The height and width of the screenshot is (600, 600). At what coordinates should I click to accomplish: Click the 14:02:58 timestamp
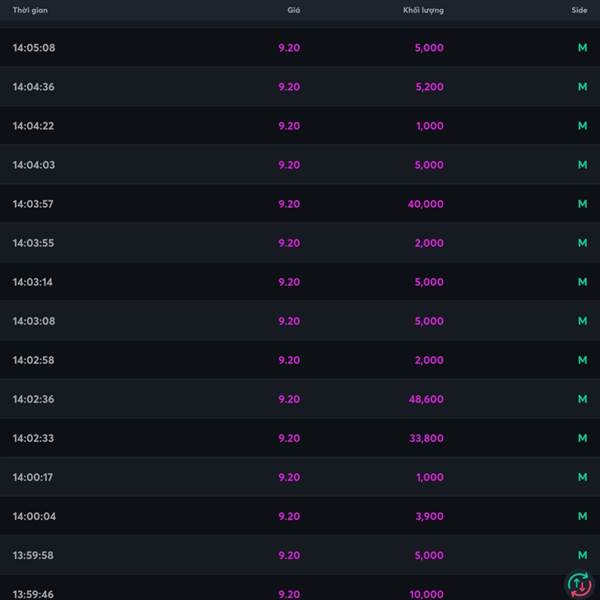coord(34,360)
